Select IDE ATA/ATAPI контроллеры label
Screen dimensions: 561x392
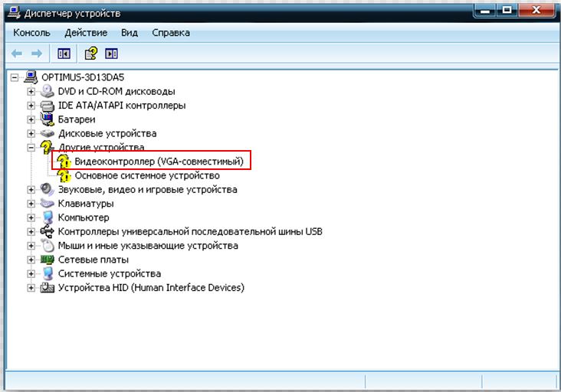point(122,106)
